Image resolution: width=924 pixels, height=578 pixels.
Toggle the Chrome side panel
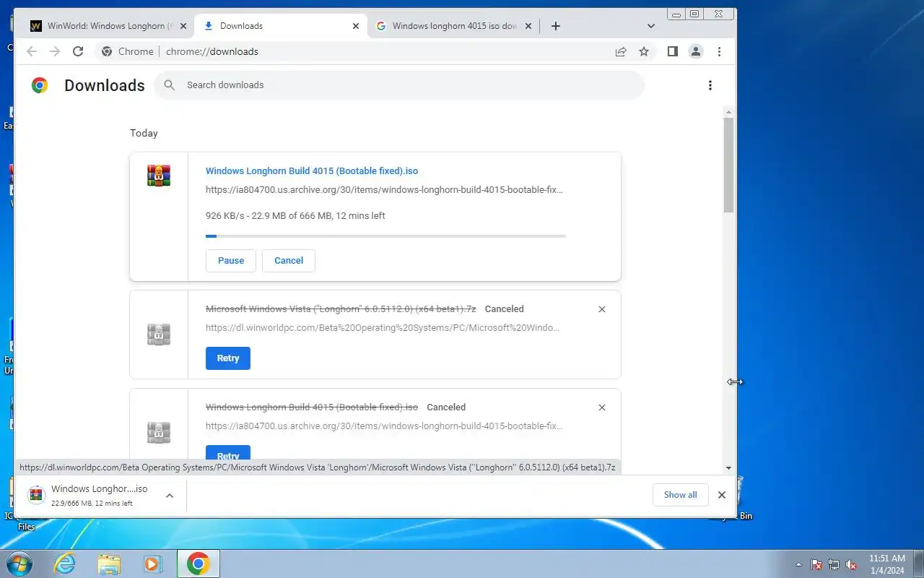click(672, 51)
